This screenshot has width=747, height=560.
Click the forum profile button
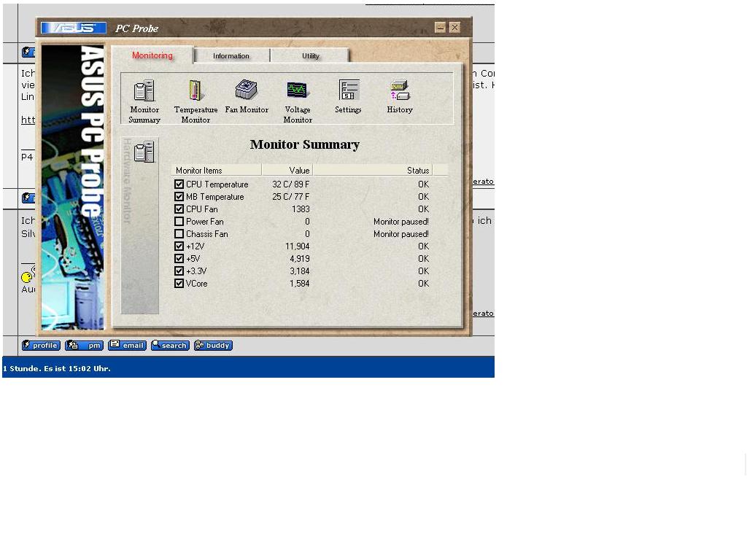click(41, 345)
